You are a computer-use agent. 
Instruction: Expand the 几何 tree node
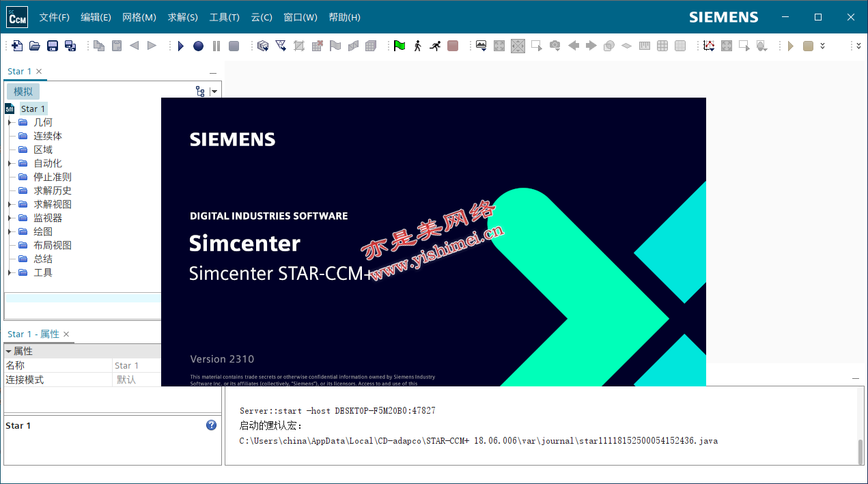coord(10,122)
